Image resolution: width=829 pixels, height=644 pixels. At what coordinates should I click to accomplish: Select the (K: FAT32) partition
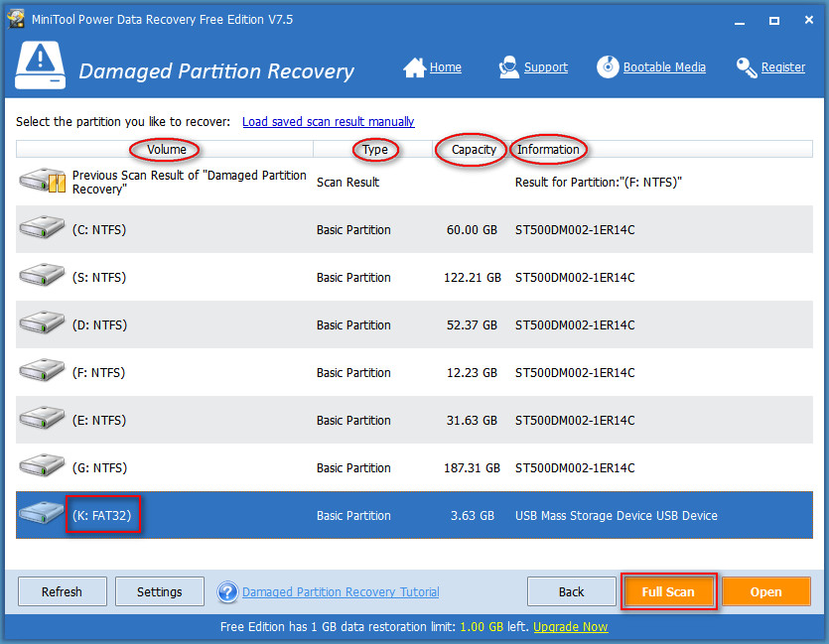point(414,515)
